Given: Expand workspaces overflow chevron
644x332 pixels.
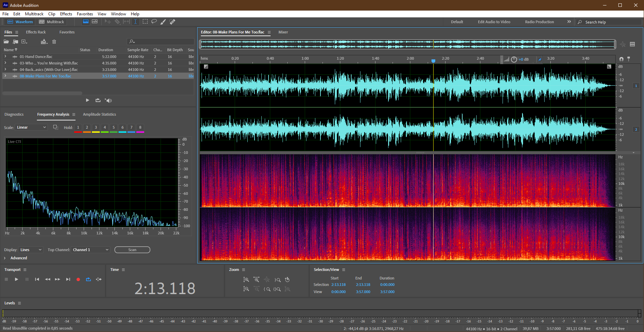Looking at the screenshot, I should click(x=569, y=22).
